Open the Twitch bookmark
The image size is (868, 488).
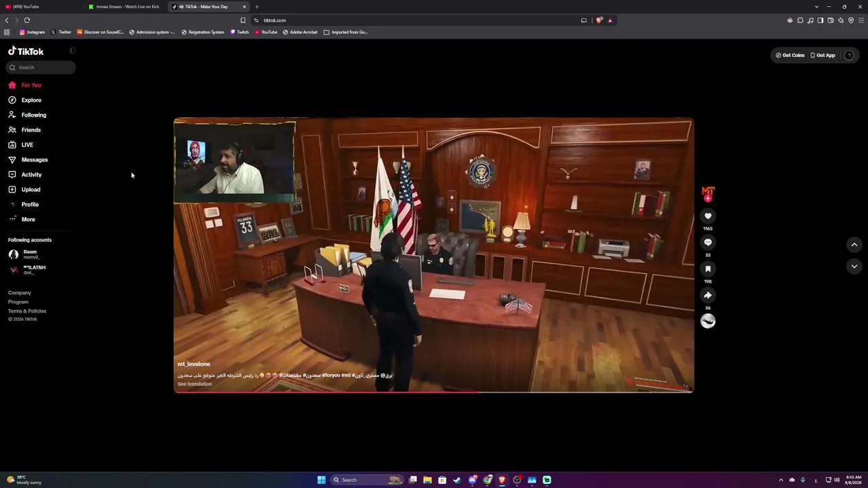239,32
